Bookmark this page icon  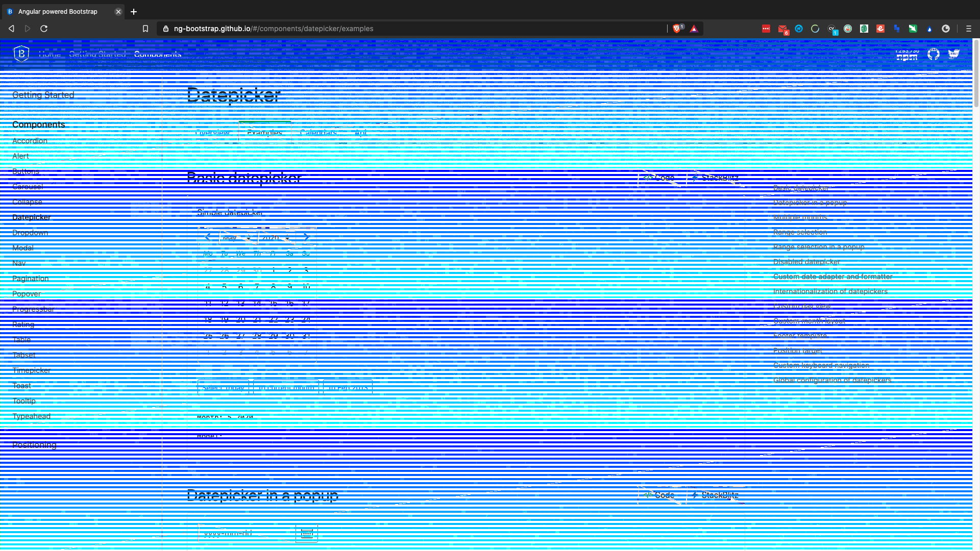(145, 29)
